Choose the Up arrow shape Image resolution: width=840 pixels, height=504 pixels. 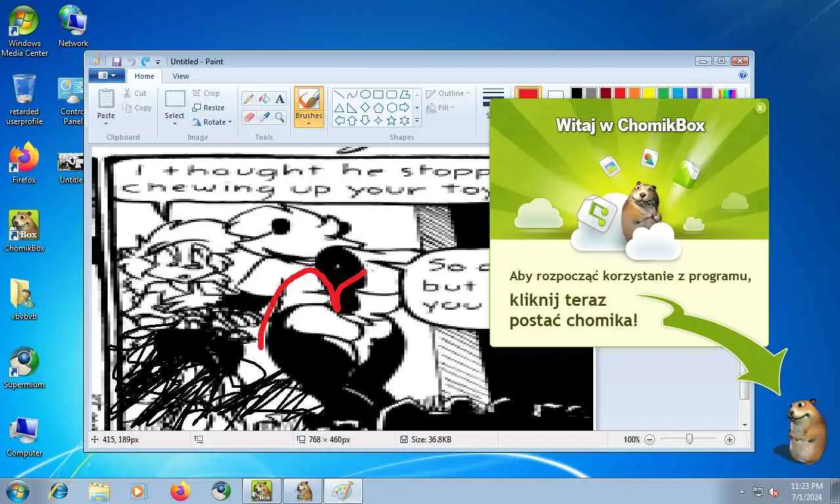tap(352, 120)
